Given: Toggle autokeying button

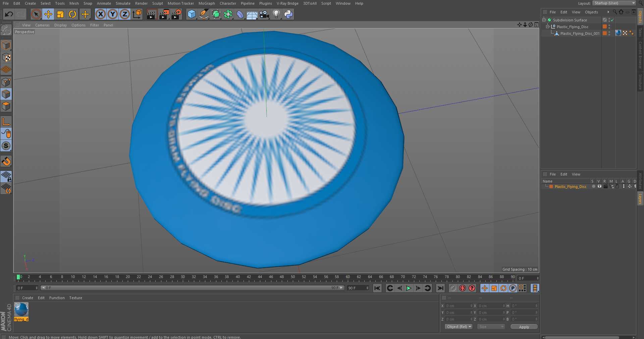Looking at the screenshot, I should [463, 288].
